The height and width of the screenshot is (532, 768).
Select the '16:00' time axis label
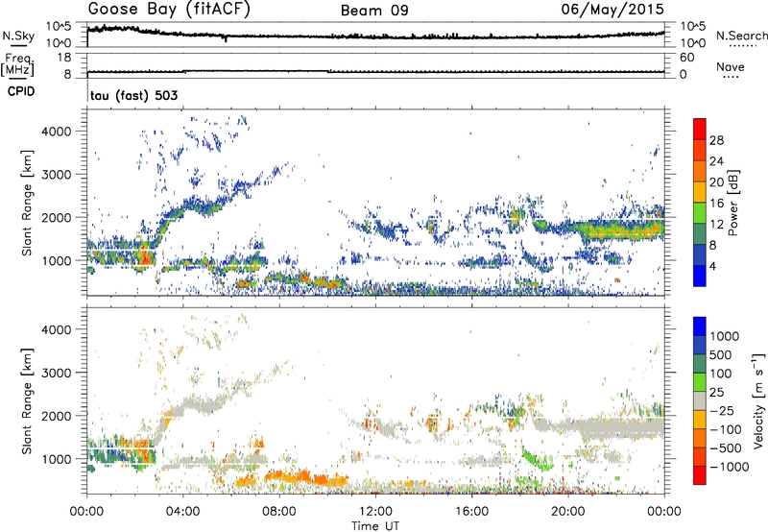(x=471, y=512)
